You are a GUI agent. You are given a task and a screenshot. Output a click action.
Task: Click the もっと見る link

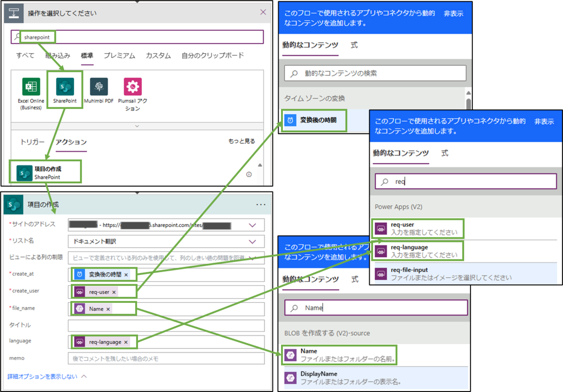[242, 141]
